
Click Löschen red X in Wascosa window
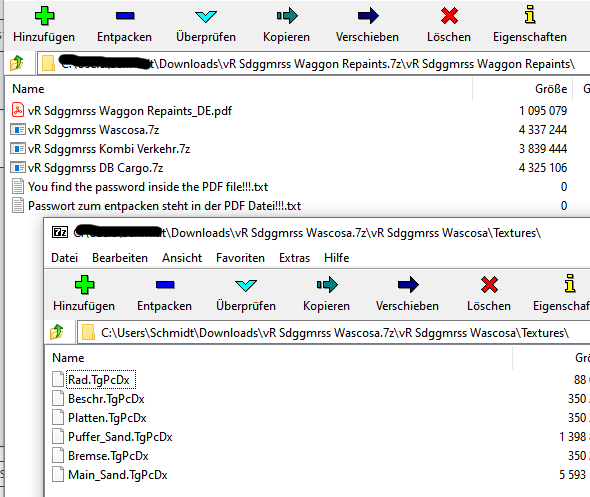pos(489,284)
